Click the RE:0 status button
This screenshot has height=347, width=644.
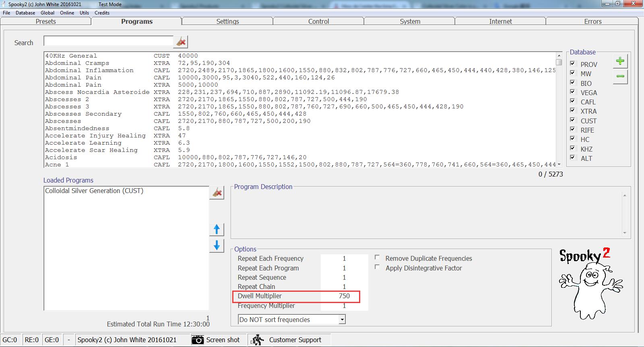pos(32,340)
